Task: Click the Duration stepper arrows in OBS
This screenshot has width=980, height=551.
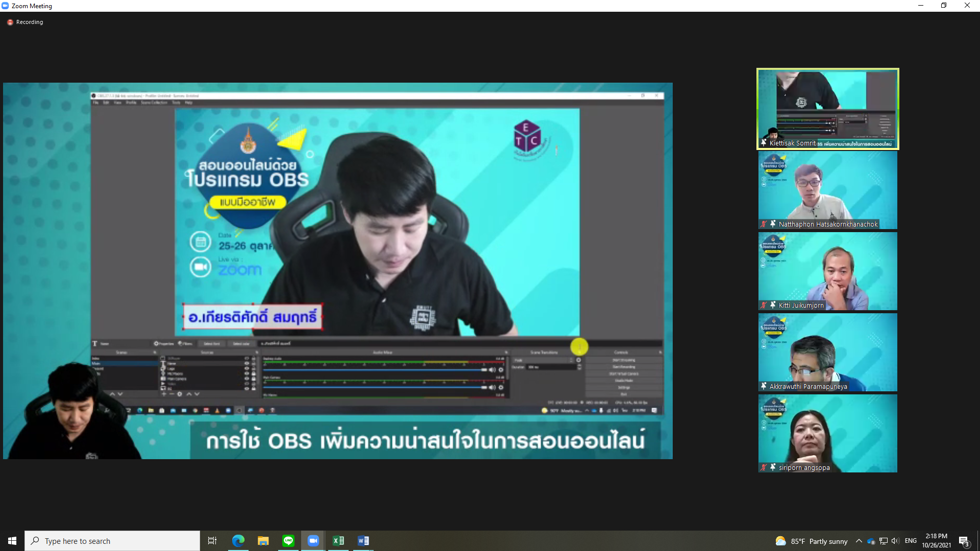Action: click(x=579, y=367)
